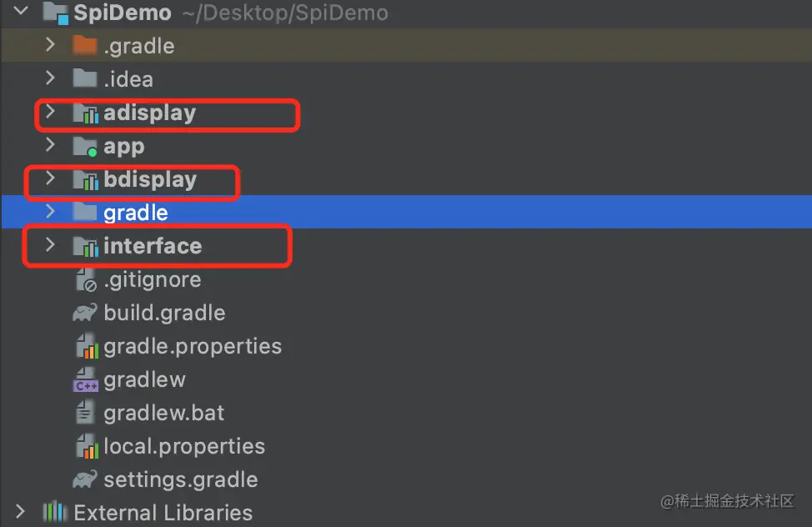Click the orange .gradle folder icon
This screenshot has width=812, height=527.
85,46
